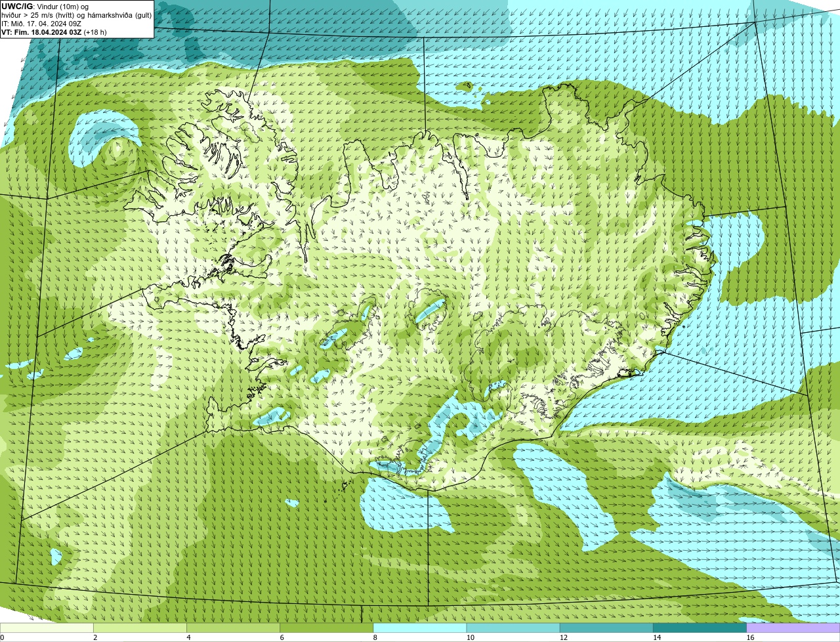Click the scale label '14'

point(656,637)
